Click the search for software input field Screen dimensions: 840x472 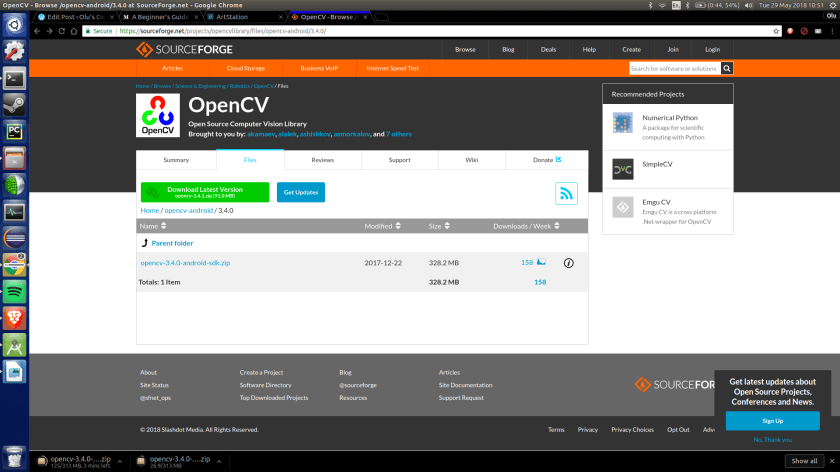(674, 69)
